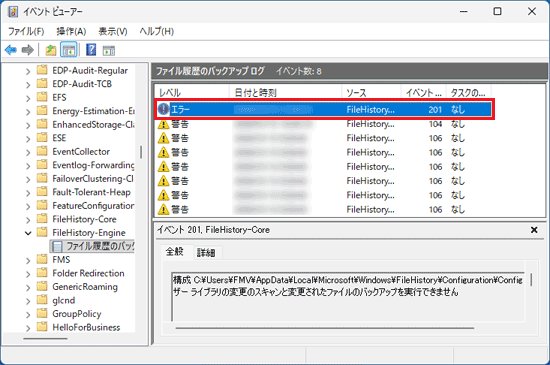Click the event description horizontal scrollbar
The width and height of the screenshot is (550, 365).
(x=325, y=328)
